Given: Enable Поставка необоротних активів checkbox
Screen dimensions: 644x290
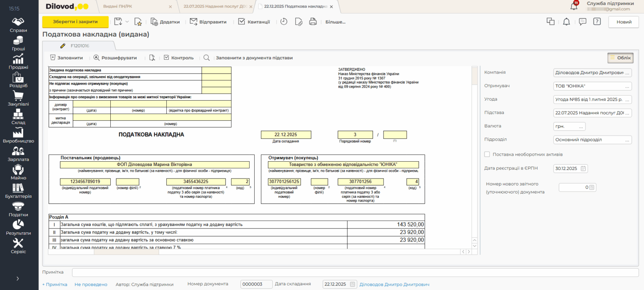Looking at the screenshot, I should coord(487,154).
